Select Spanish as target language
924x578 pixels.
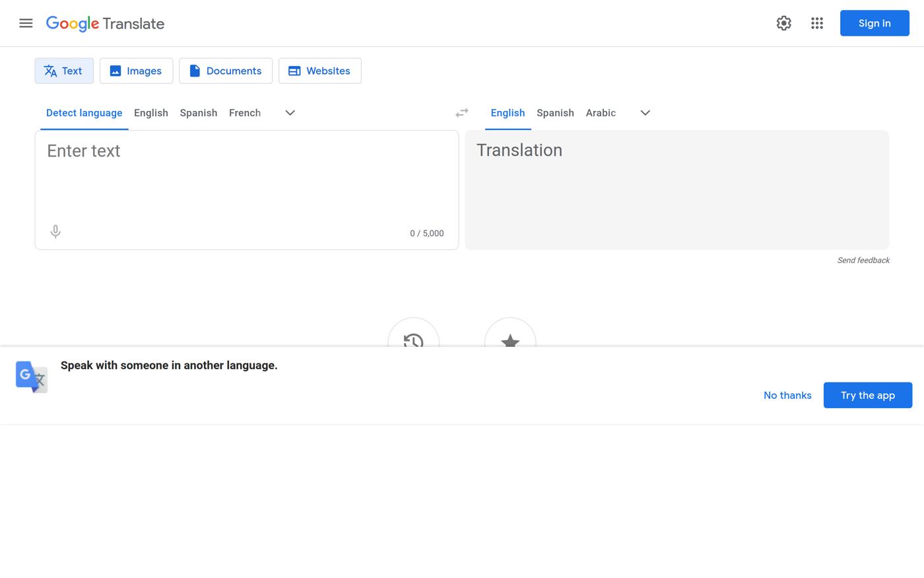pyautogui.click(x=555, y=113)
